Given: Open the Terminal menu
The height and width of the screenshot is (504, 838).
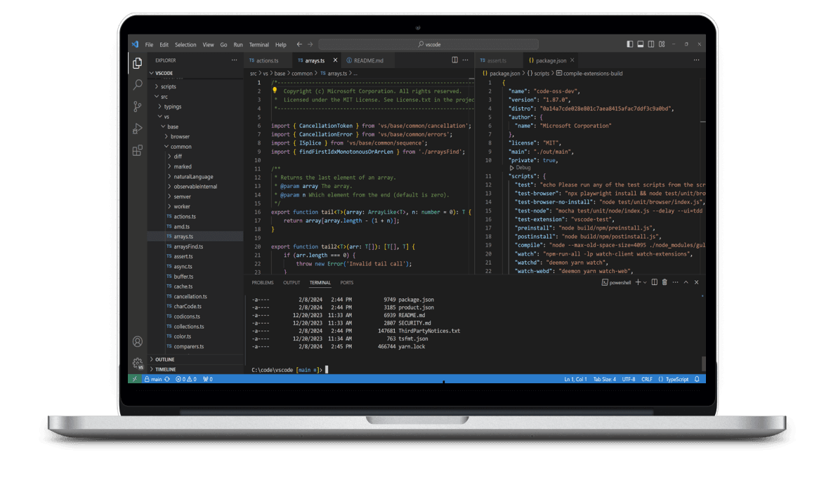Looking at the screenshot, I should click(258, 45).
